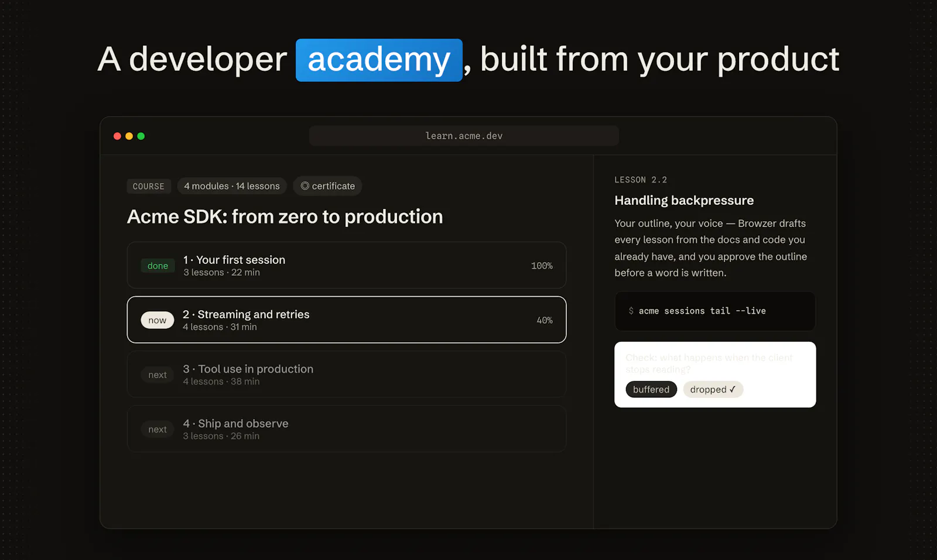Click the 'LESSON 2.2' label
Viewport: 937px width, 560px height.
[641, 180]
